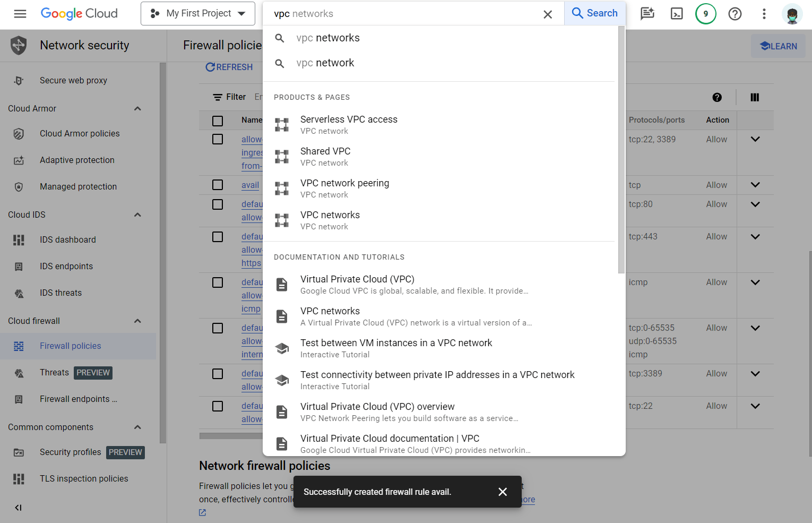Expand the tcp:443 rule row details

click(755, 237)
